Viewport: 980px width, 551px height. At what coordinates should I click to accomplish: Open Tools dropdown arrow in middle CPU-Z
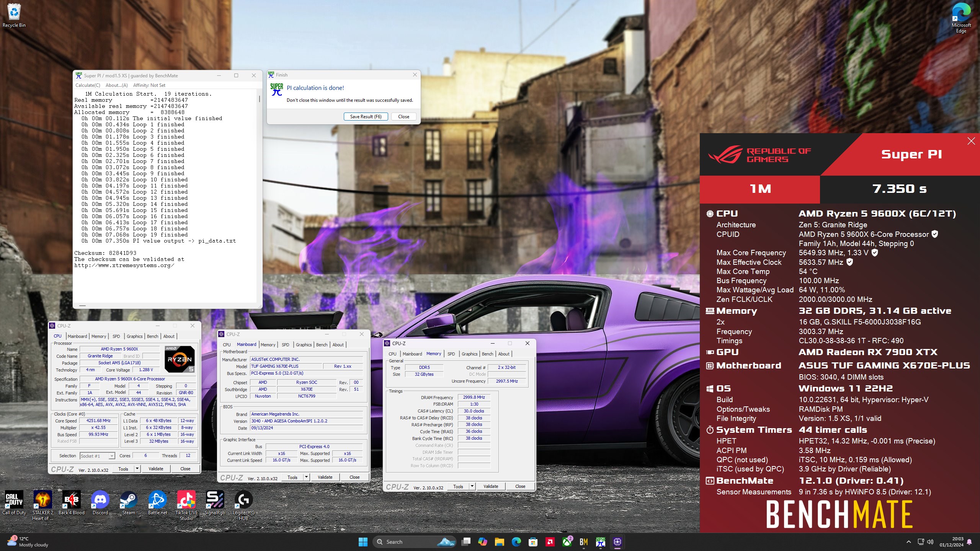point(306,477)
